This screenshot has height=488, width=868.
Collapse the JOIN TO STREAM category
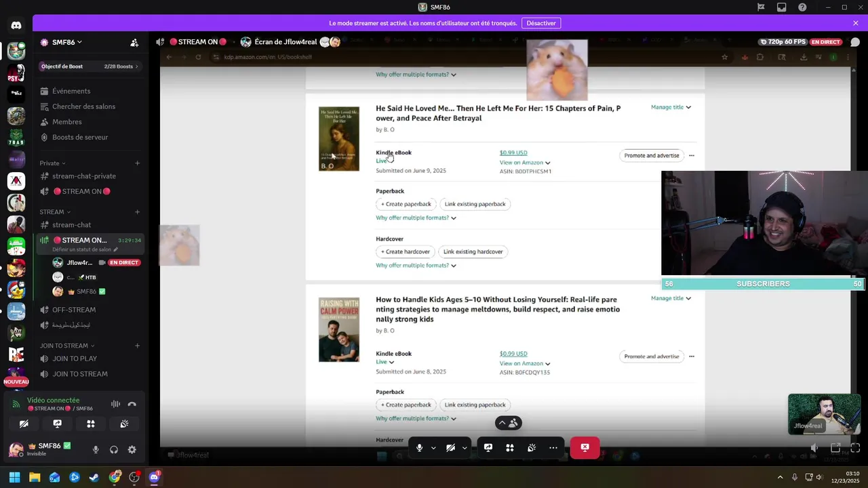68,346
